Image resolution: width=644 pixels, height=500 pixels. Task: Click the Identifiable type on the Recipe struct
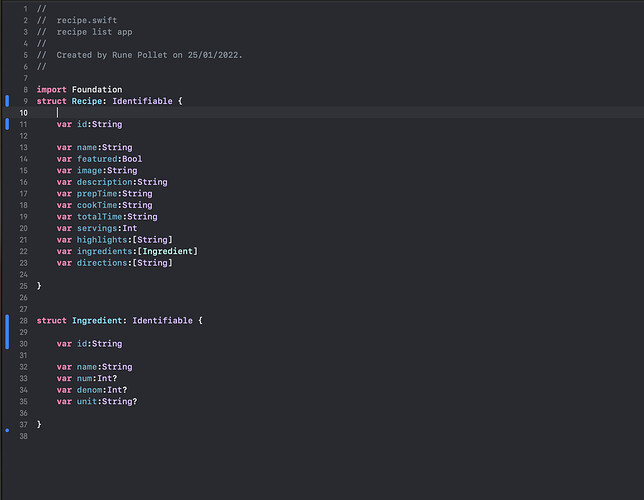(x=143, y=101)
